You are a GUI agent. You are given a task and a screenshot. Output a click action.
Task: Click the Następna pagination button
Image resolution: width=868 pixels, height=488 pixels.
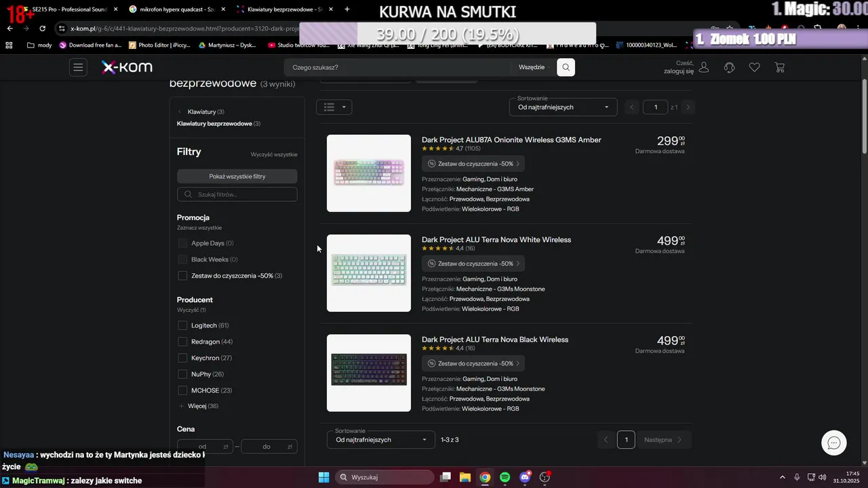[663, 439]
